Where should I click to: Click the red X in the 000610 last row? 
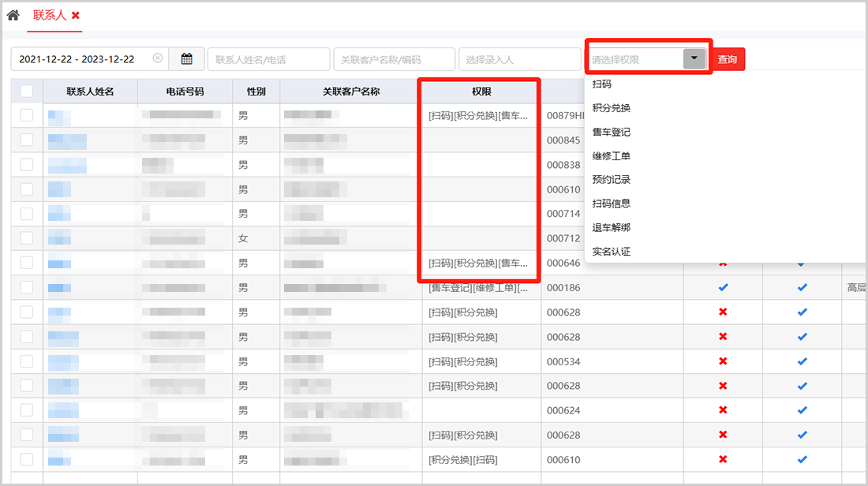(x=723, y=459)
